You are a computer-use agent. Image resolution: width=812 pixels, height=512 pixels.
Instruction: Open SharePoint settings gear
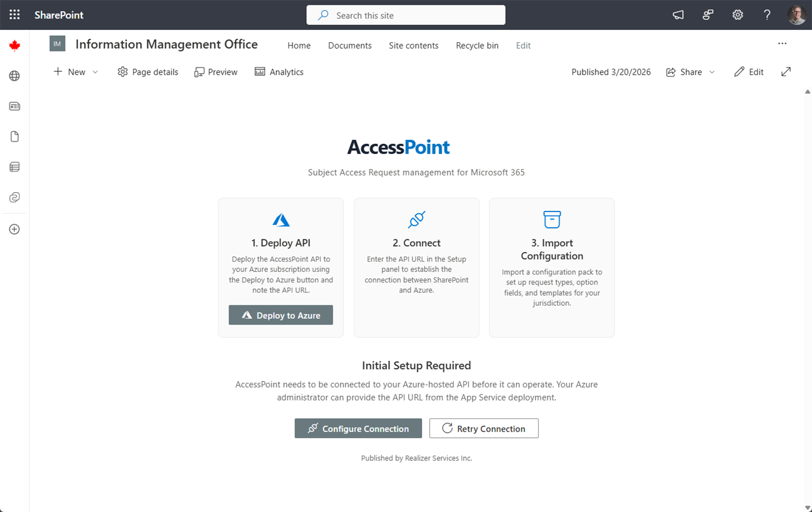[x=737, y=15]
